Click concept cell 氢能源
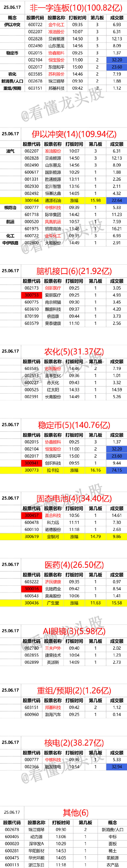127x868 pixels. click(112, 858)
